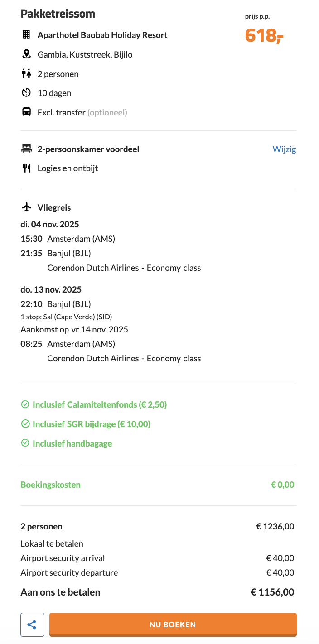The height and width of the screenshot is (644, 319).
Task: Click the two persons icon
Action: 26,74
